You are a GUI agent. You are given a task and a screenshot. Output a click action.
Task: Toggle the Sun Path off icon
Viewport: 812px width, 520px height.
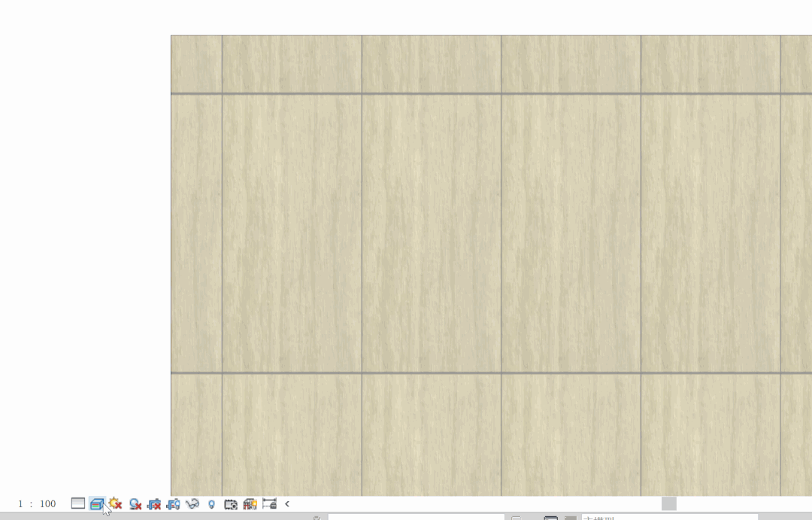click(x=115, y=503)
